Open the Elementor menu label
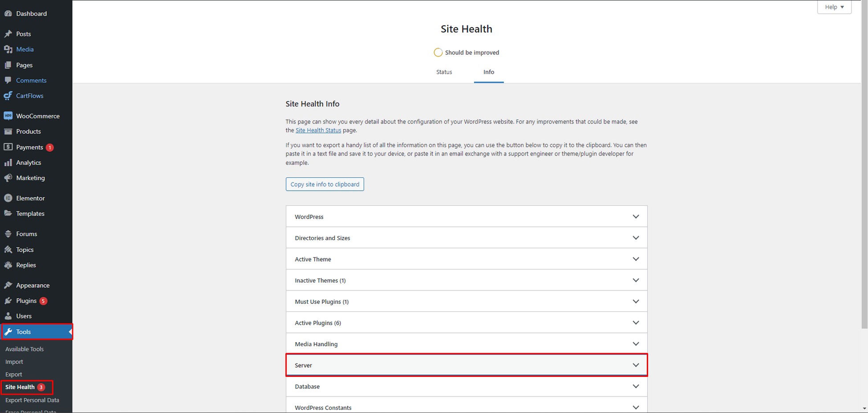Viewport: 868px width, 413px height. point(30,198)
